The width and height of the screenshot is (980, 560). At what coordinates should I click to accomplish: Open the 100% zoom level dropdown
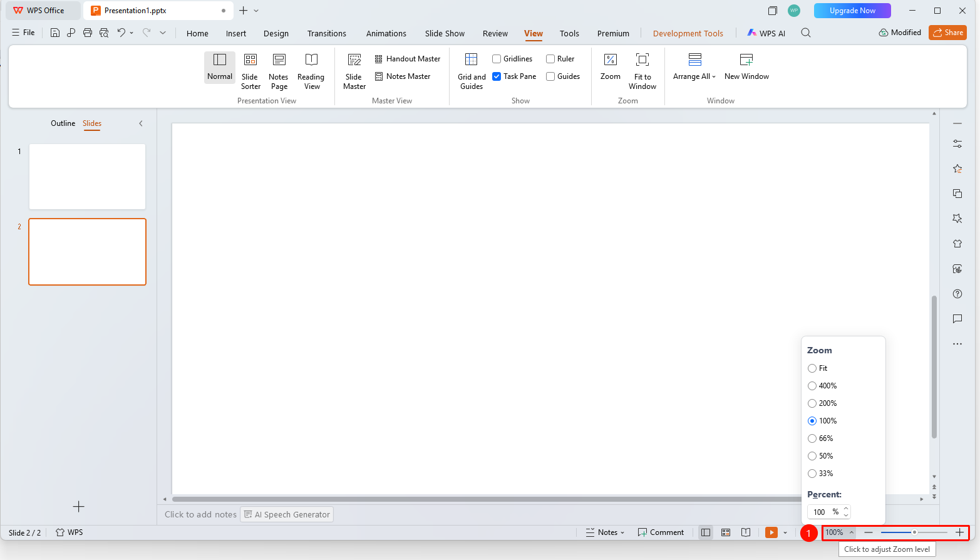[839, 532]
